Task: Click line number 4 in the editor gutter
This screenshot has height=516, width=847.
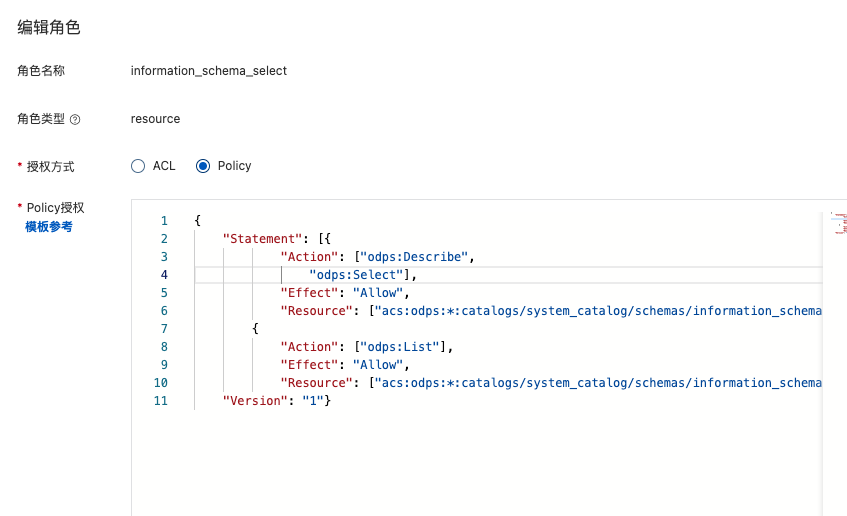Action: pos(164,275)
